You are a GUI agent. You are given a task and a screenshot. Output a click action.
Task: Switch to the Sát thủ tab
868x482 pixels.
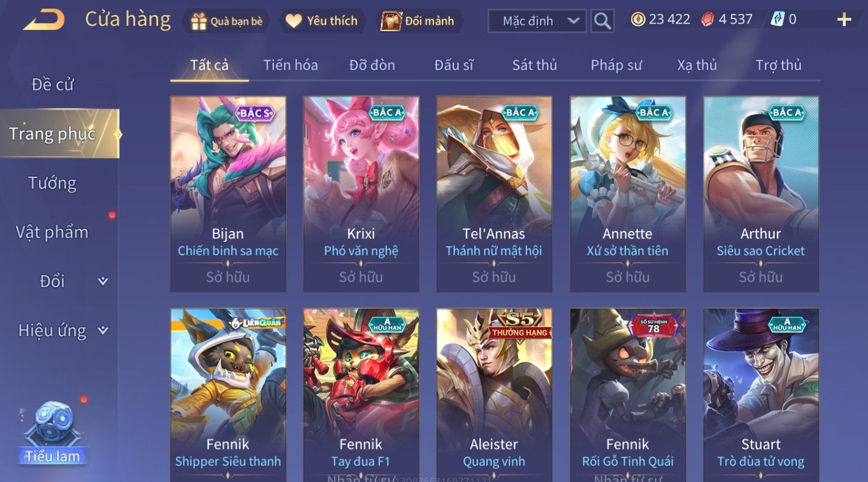534,65
